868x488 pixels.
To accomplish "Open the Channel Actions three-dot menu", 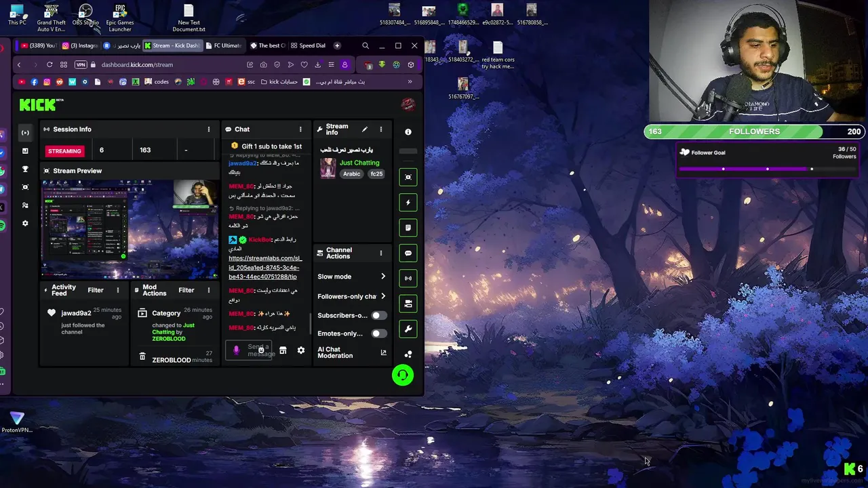I will 380,253.
